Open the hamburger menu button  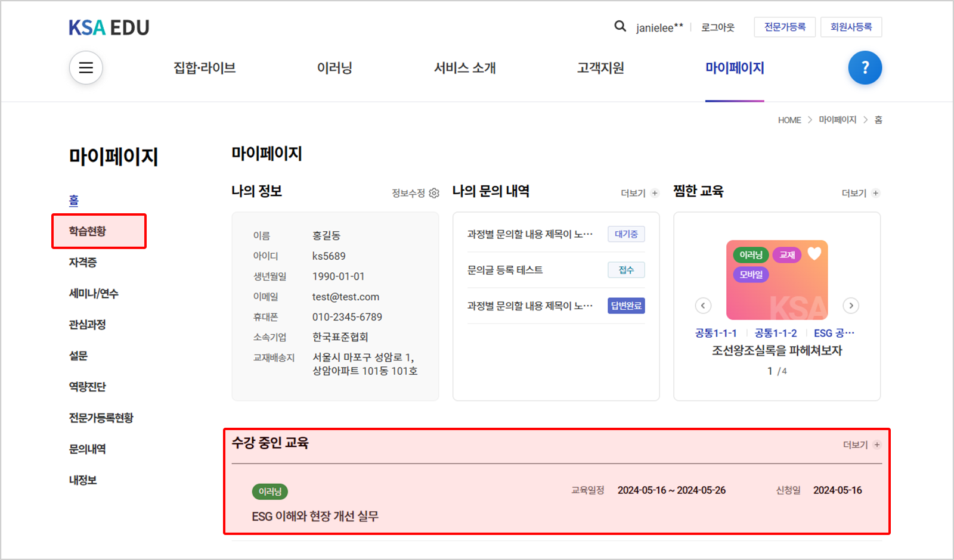86,68
